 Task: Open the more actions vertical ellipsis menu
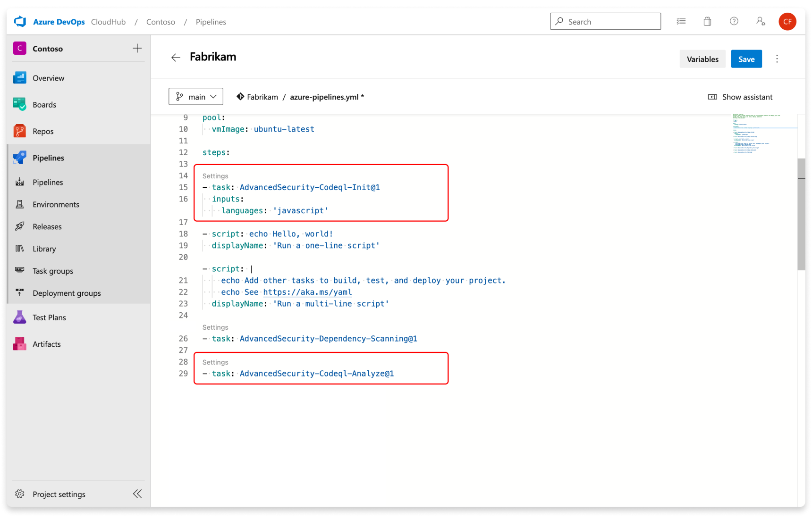click(777, 59)
